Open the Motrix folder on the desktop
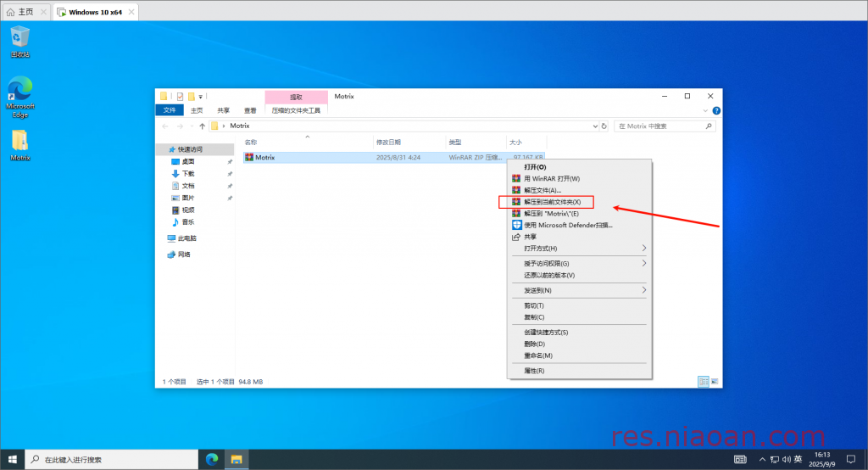Viewport: 868px width, 470px height. [20, 145]
